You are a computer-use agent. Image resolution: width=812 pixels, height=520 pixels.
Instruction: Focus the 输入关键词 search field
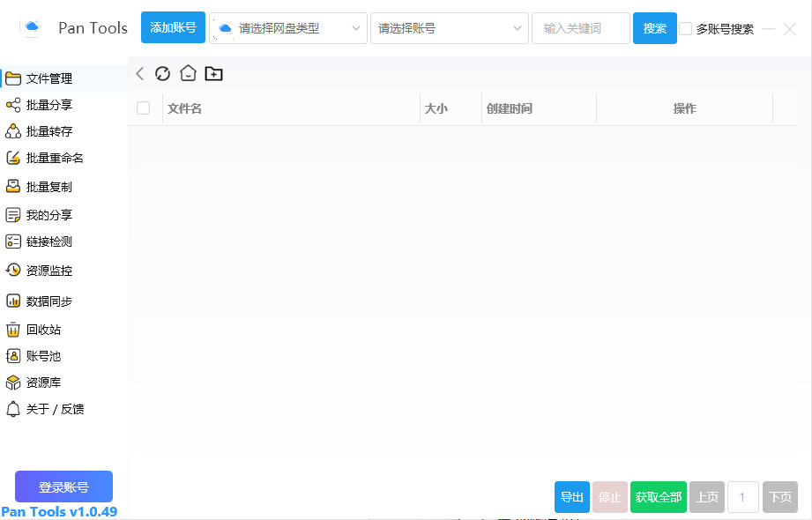click(x=580, y=28)
